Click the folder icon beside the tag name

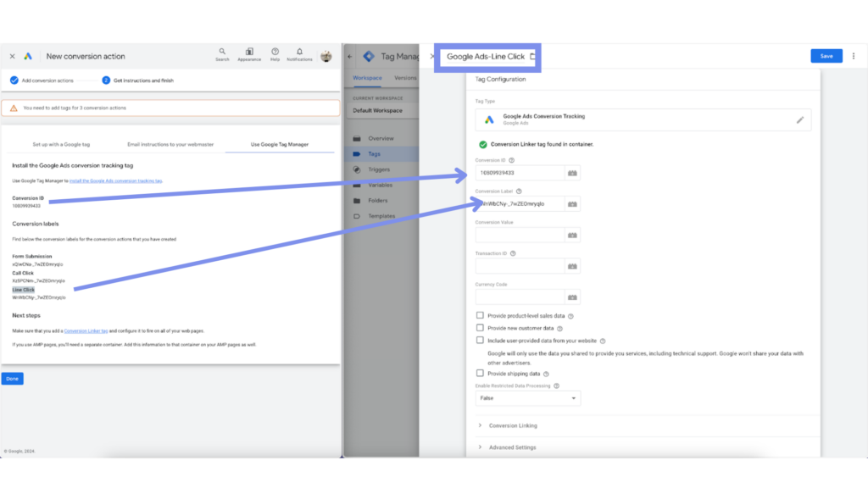point(532,57)
